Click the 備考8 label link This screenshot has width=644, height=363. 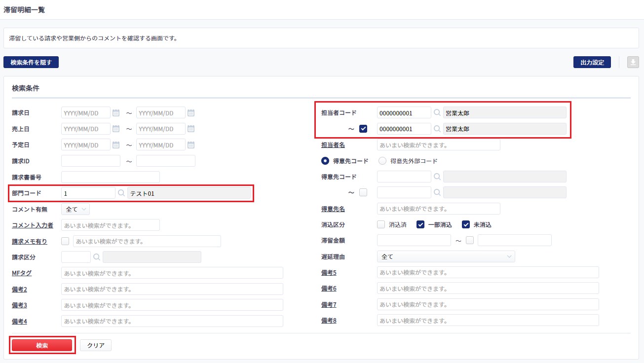[329, 321]
